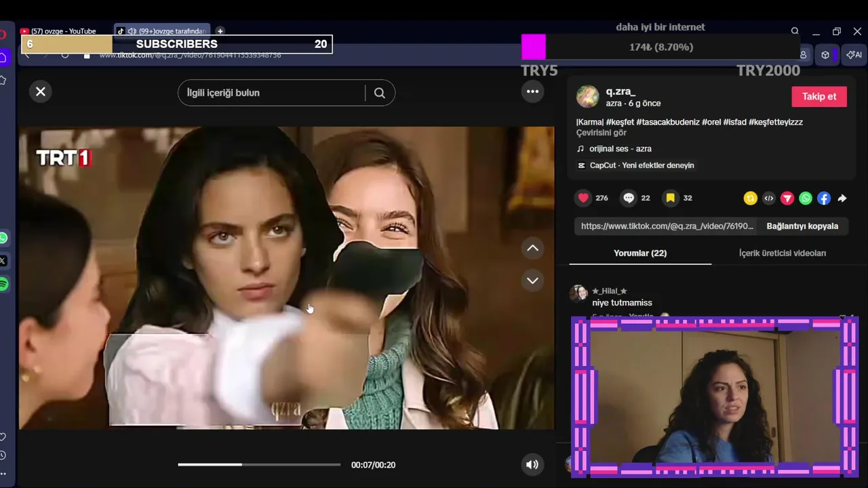Image resolution: width=868 pixels, height=488 pixels.
Task: Open Spotify in Opera sidebar
Action: click(x=3, y=285)
